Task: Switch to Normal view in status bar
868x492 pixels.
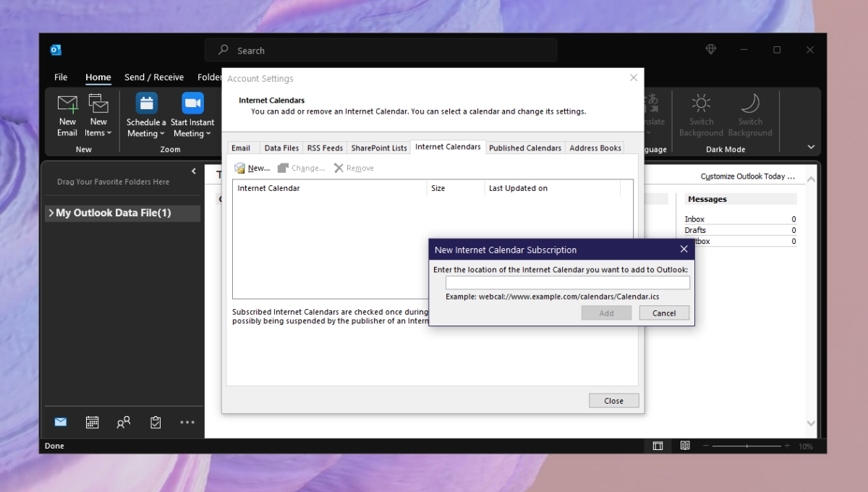Action: 658,446
